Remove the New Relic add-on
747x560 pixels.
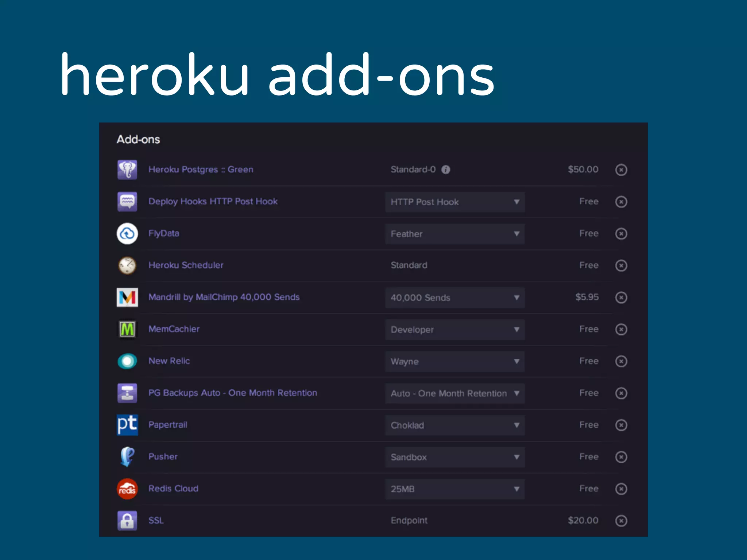[621, 361]
